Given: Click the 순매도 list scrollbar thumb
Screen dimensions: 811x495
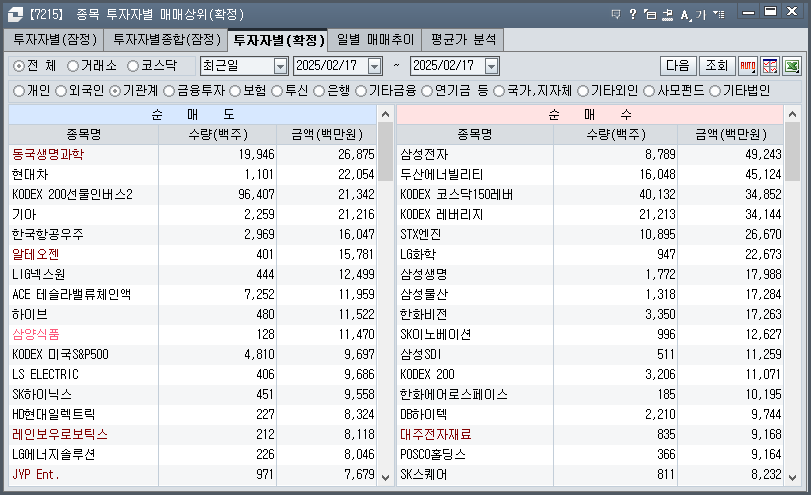Looking at the screenshot, I should point(385,152).
